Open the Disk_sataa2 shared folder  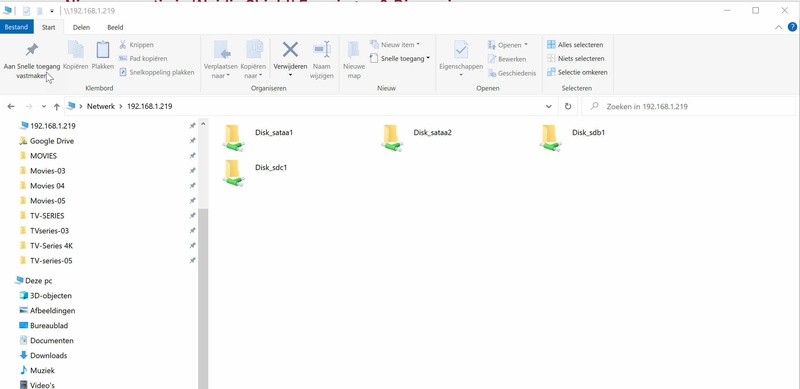click(417, 137)
